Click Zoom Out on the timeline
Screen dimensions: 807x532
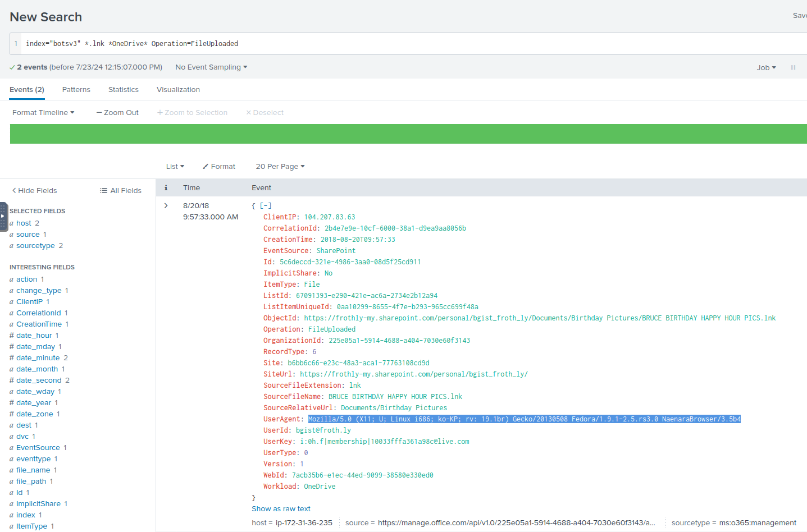pyautogui.click(x=117, y=113)
